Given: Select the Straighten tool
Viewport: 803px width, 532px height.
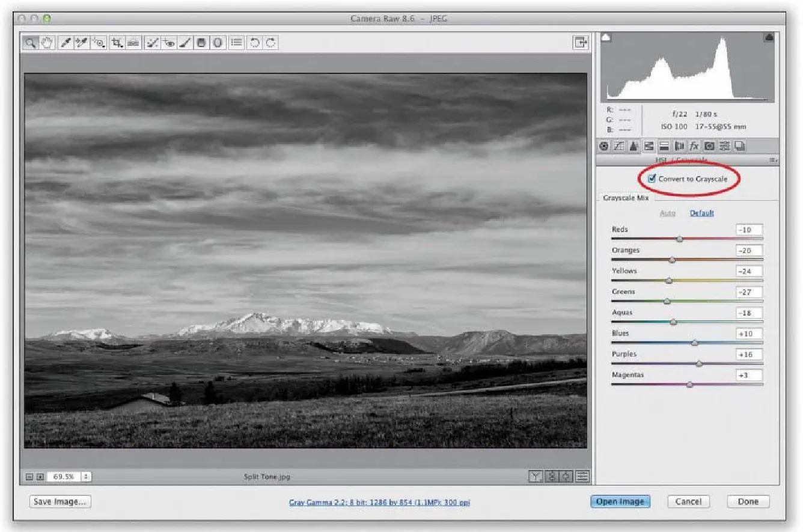Looking at the screenshot, I should 133,42.
